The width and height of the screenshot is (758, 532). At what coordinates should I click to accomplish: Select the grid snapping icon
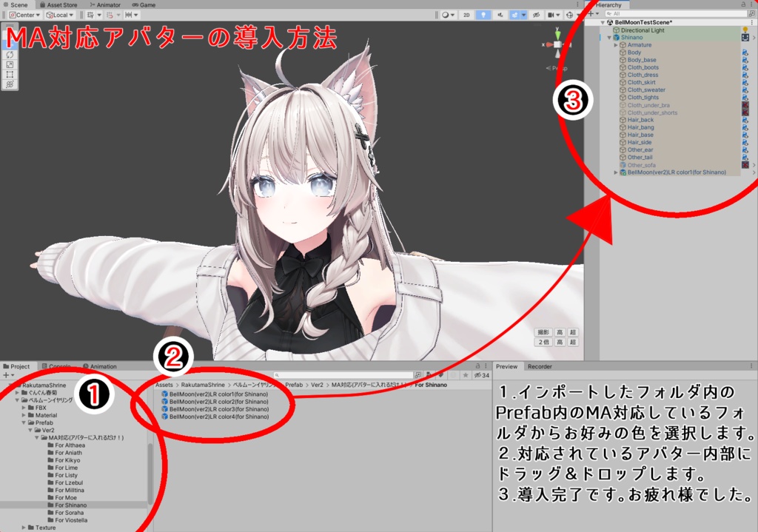(91, 14)
